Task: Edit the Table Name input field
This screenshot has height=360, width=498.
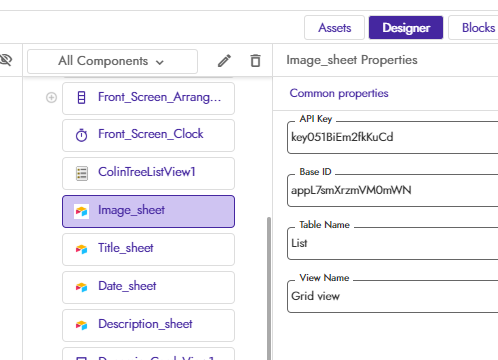Action: tap(393, 243)
